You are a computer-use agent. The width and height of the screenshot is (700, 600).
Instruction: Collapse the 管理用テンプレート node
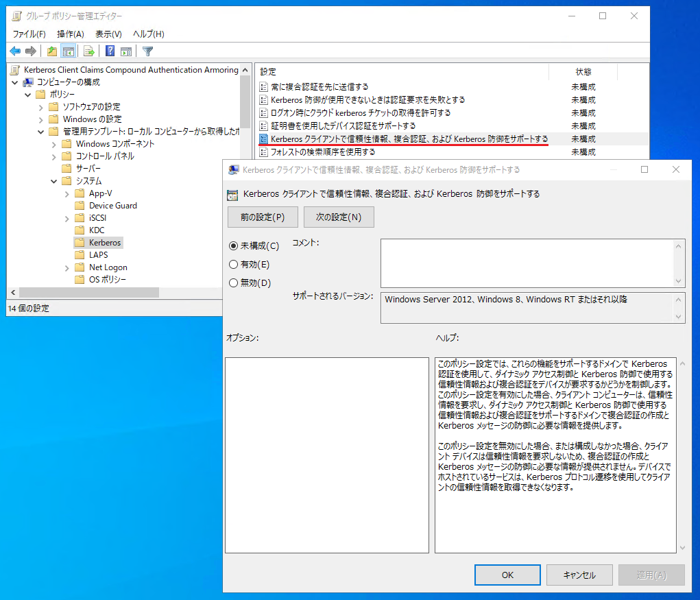point(40,132)
